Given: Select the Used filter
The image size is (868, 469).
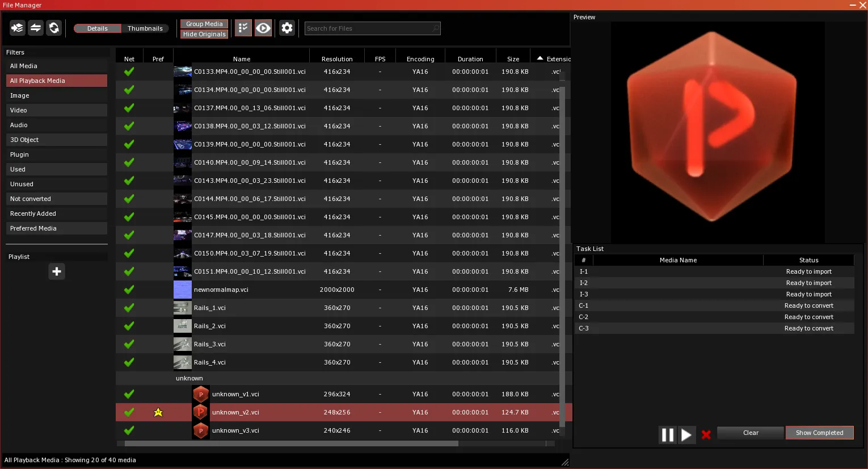Looking at the screenshot, I should pos(57,169).
